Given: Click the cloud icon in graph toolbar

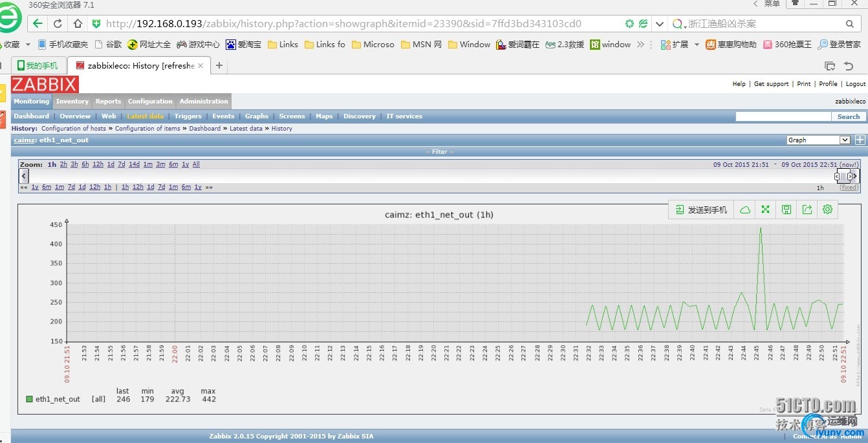Looking at the screenshot, I should click(744, 210).
